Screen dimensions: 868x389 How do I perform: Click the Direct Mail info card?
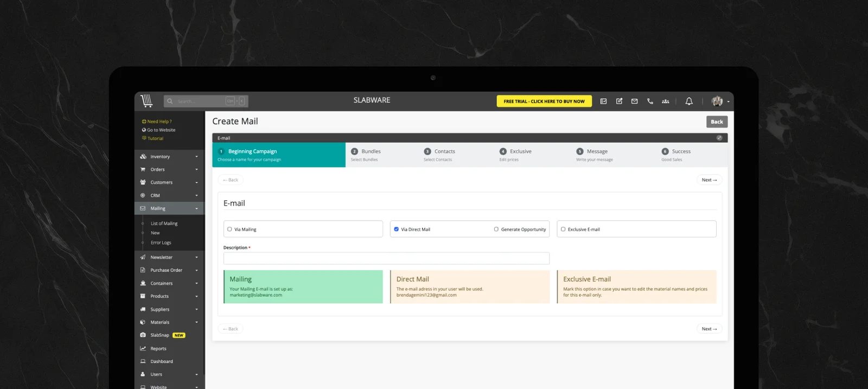470,286
